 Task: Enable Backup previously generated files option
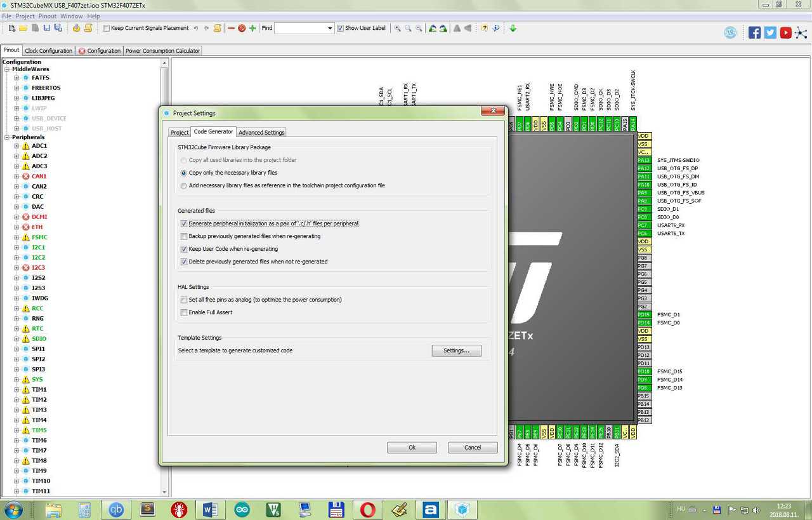pyautogui.click(x=184, y=236)
